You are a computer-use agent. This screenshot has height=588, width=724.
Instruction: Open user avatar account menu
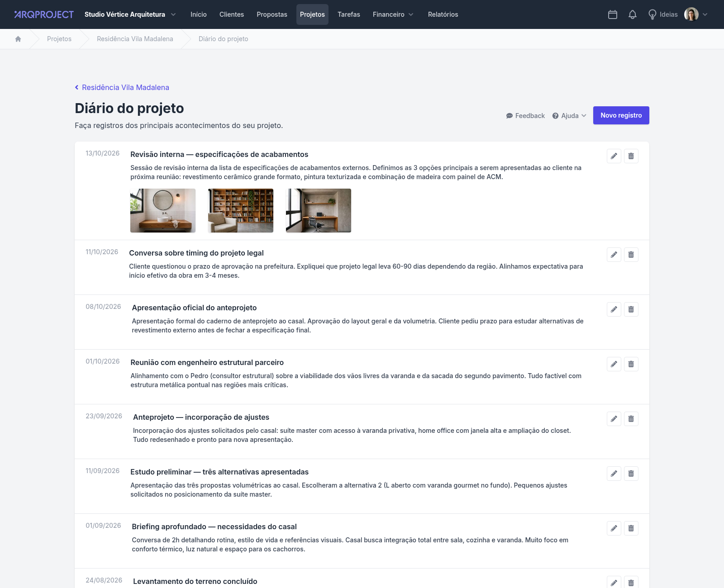[696, 14]
